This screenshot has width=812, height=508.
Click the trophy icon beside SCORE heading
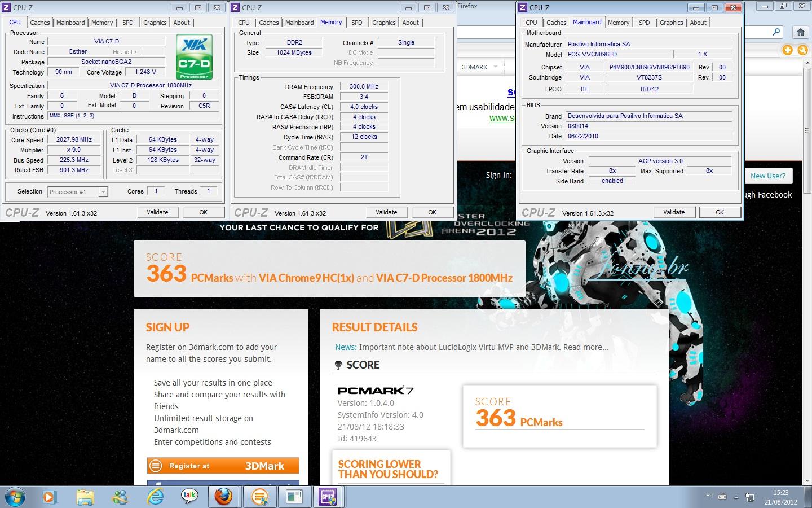(338, 365)
